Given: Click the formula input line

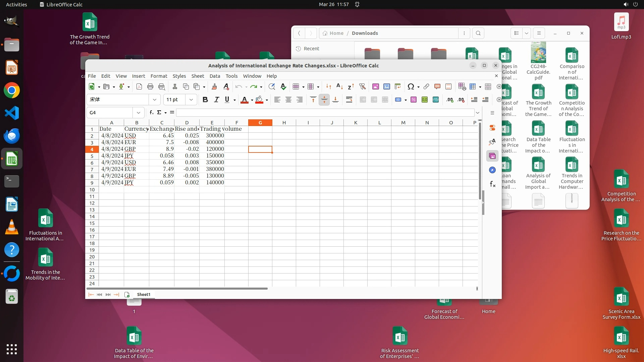Looking at the screenshot, I should tap(325, 113).
